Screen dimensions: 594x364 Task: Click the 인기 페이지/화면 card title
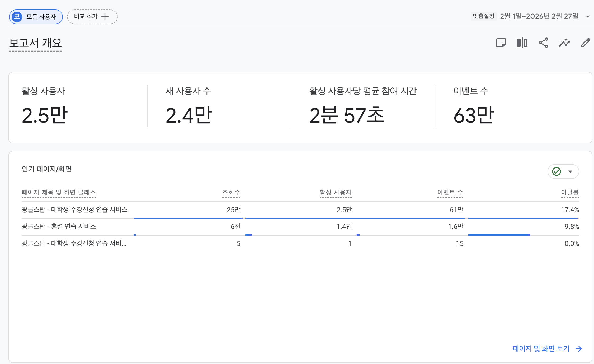coord(46,169)
